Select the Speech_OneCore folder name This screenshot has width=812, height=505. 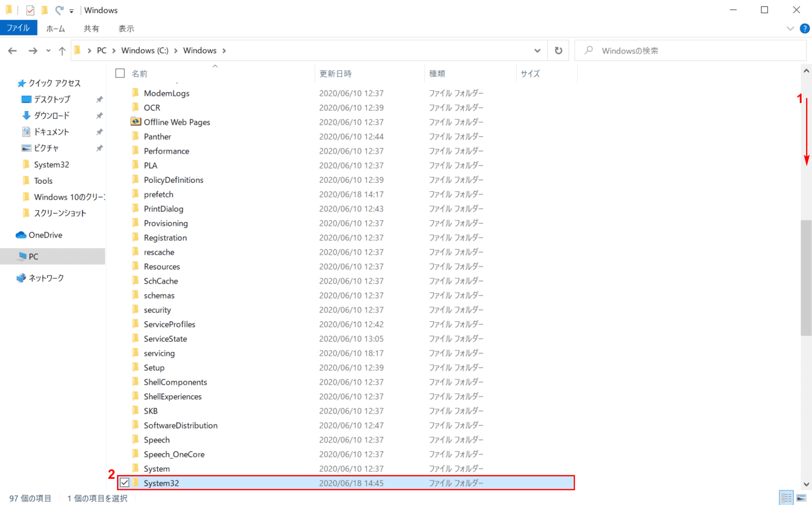174,454
